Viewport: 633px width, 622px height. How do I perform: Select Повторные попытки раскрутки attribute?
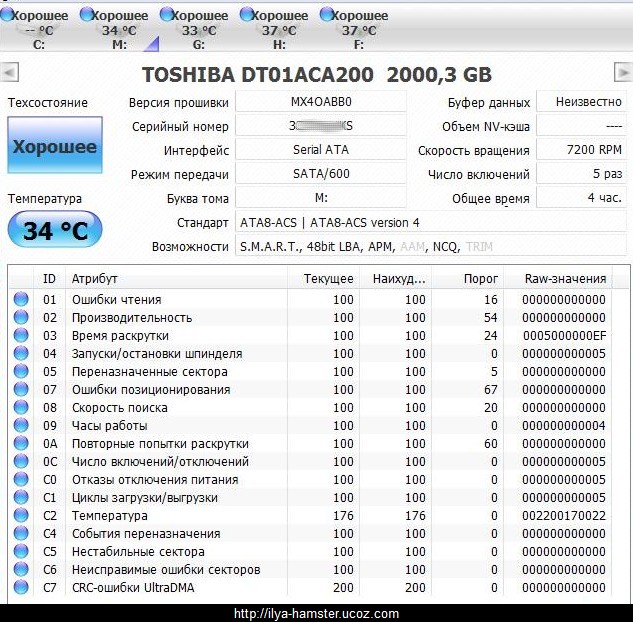160,444
